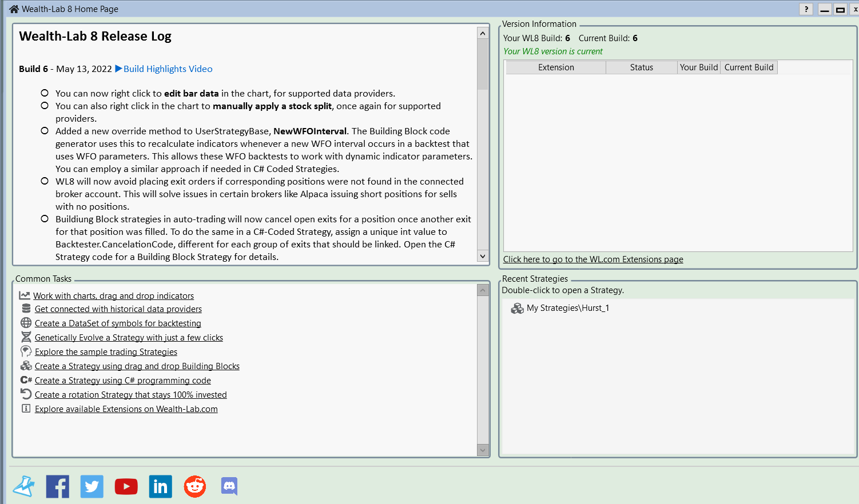Click the 'Your WL8 version is current' text

point(553,51)
